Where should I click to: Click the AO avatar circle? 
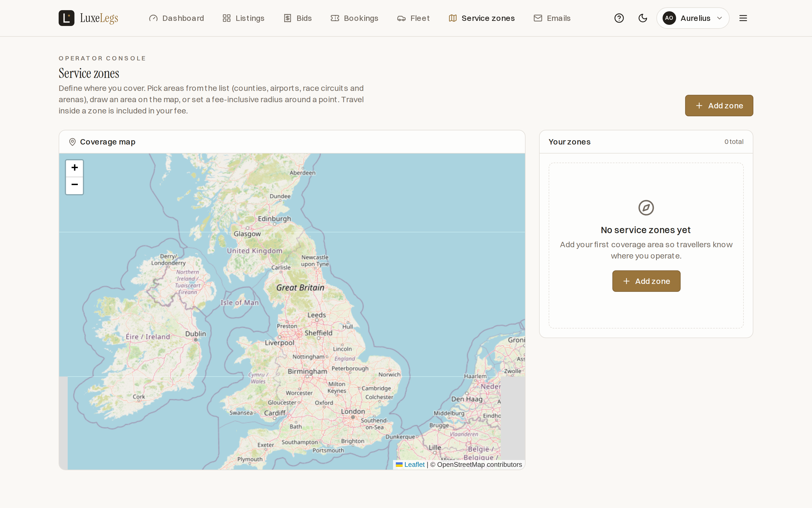click(x=669, y=18)
